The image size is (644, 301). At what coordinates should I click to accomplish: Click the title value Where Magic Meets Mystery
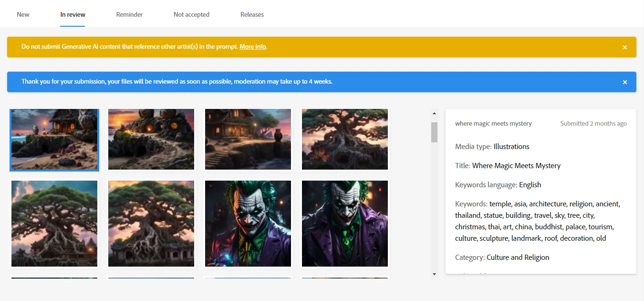[x=516, y=166]
